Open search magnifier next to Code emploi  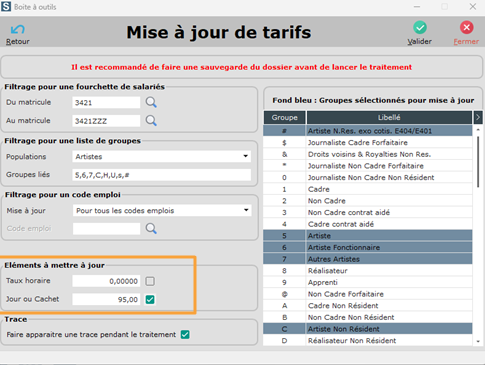[x=151, y=228]
